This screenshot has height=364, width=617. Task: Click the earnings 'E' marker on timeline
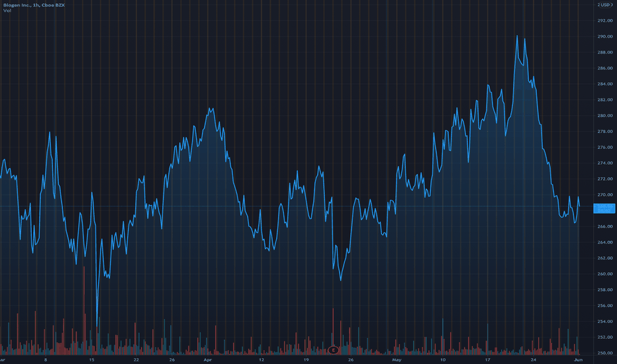333,350
